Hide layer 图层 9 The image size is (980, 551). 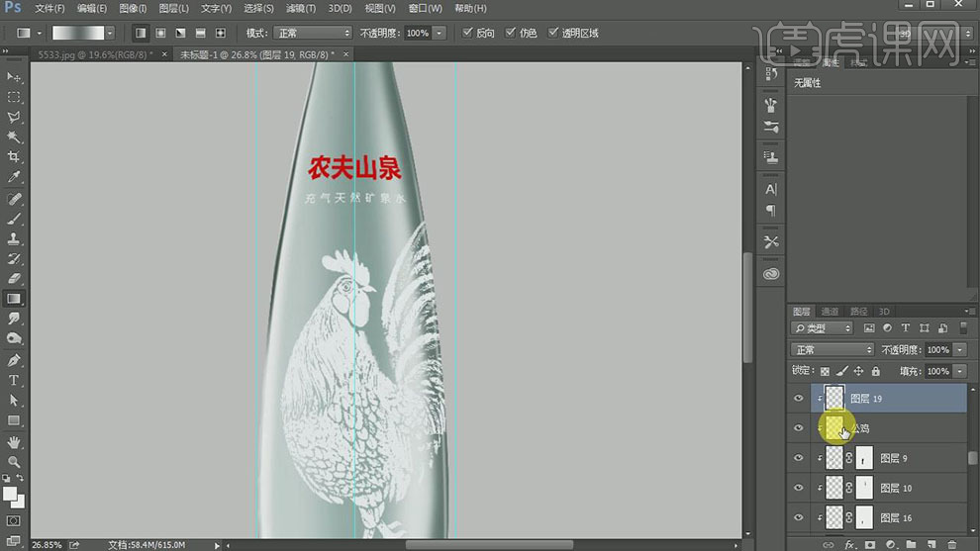(798, 458)
